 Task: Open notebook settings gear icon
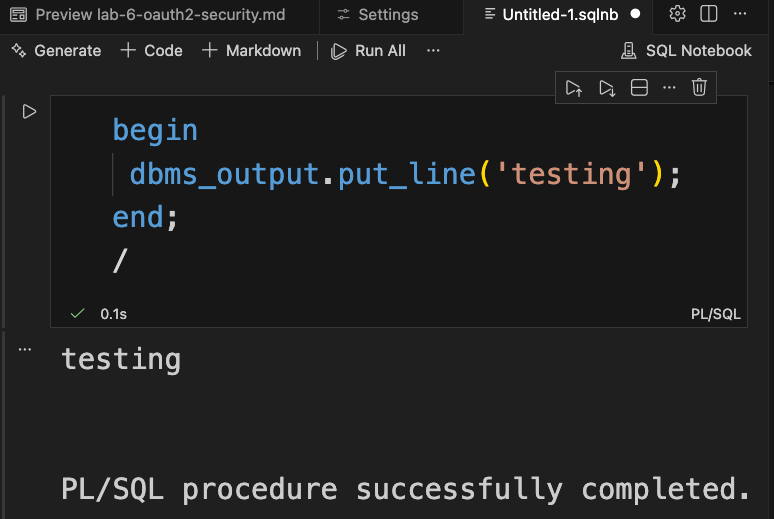677,14
